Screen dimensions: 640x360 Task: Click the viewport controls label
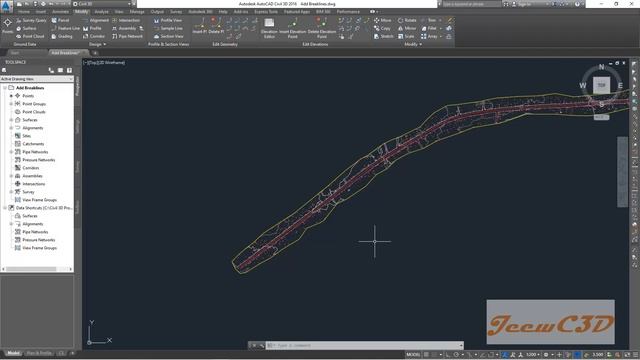[x=104, y=62]
